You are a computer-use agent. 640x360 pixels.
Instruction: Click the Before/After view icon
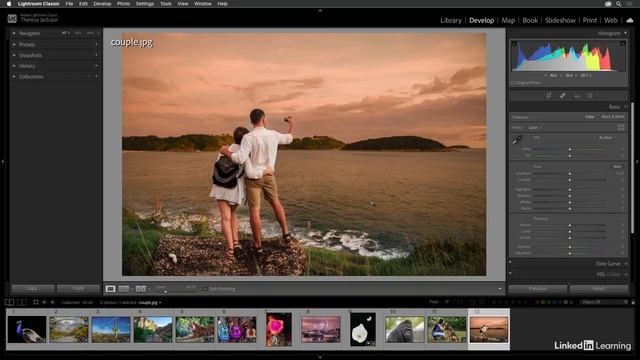tap(141, 289)
